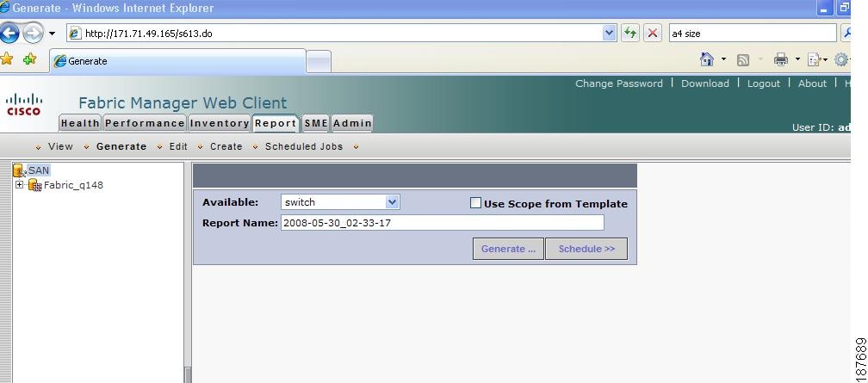
Task: Select the Generate submenu item
Action: click(x=121, y=146)
